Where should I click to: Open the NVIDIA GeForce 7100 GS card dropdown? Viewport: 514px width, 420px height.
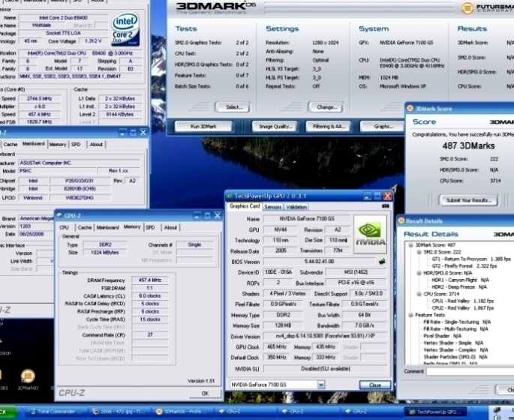click(x=321, y=385)
